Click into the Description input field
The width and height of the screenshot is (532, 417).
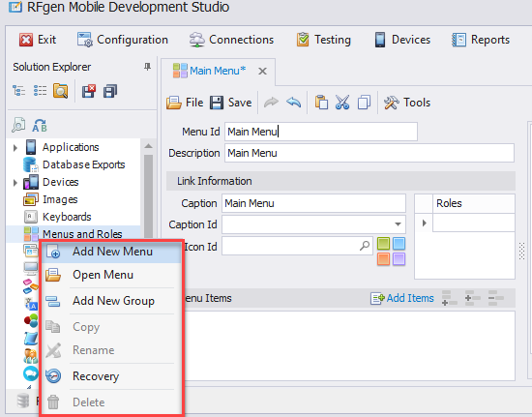tap(369, 153)
